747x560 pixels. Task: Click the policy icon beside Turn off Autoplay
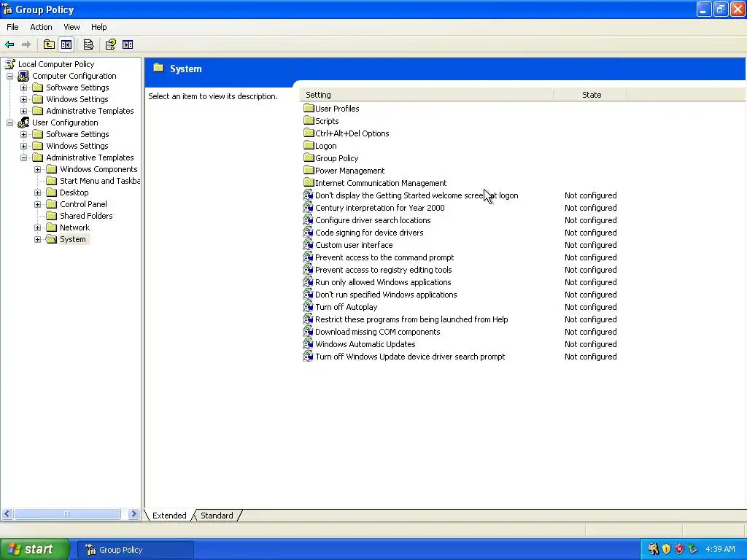(x=309, y=307)
